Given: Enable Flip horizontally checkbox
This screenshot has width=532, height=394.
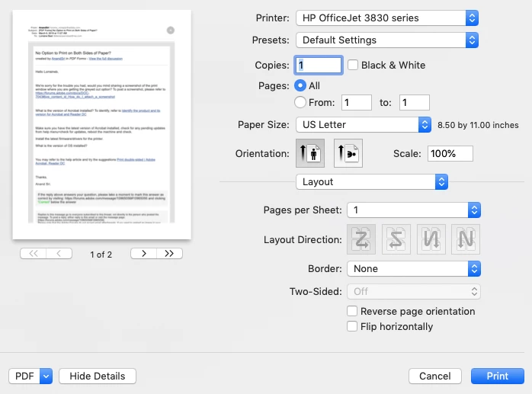Looking at the screenshot, I should pyautogui.click(x=352, y=326).
